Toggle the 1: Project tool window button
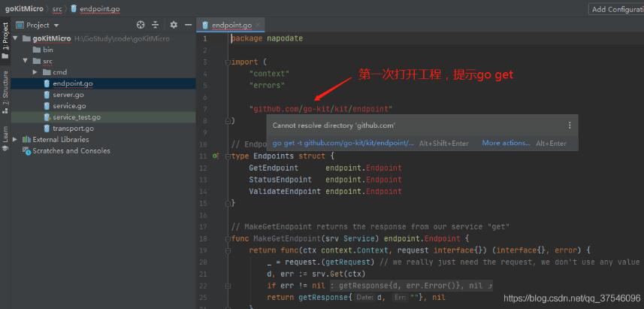The image size is (644, 309). (x=5, y=38)
